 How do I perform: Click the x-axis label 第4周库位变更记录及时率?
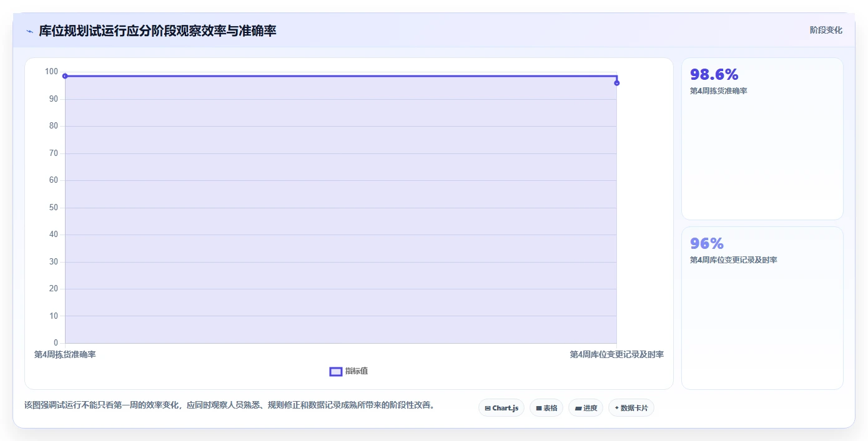(x=617, y=354)
